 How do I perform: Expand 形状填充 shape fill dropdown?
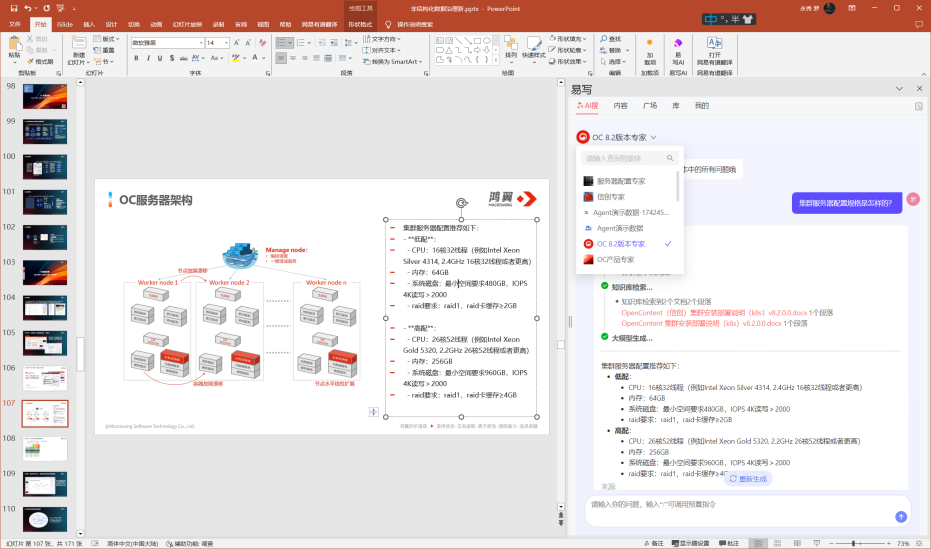[568, 39]
